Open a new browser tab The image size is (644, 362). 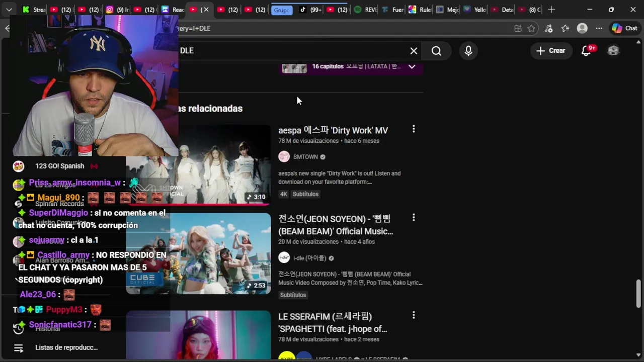[x=551, y=10]
